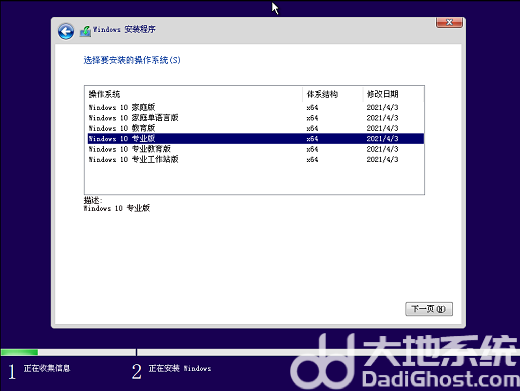This screenshot has width=520, height=391.
Task: Select Windows 10 专业工作站版 row
Action: pyautogui.click(x=256, y=159)
